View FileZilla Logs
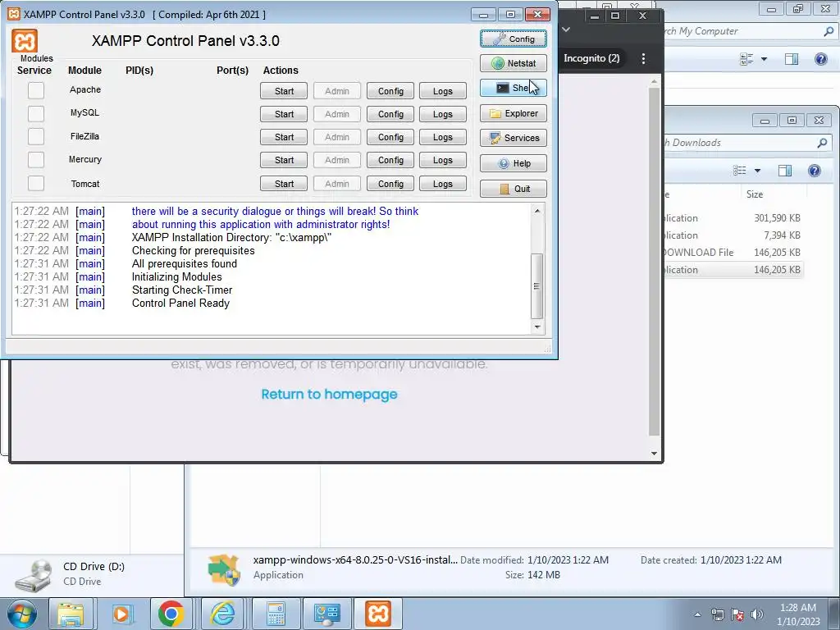 [x=442, y=137]
